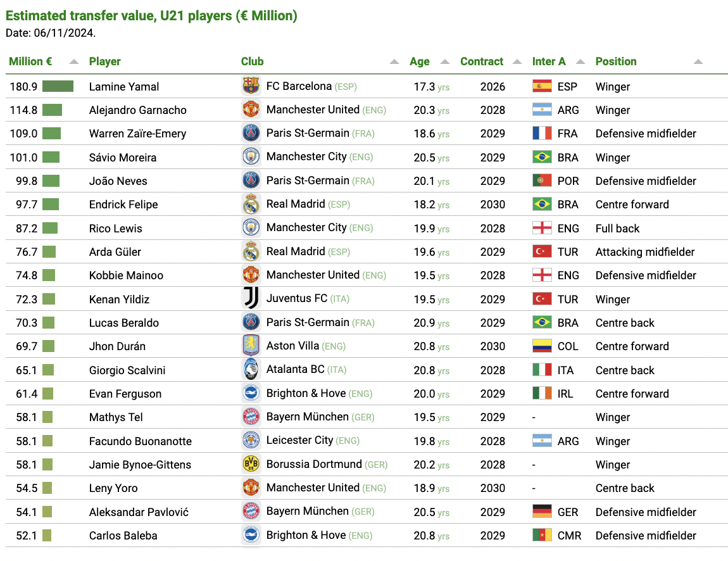Click the Borussia Dortmund BVB logo
This screenshot has height=561, width=728.
tap(251, 464)
